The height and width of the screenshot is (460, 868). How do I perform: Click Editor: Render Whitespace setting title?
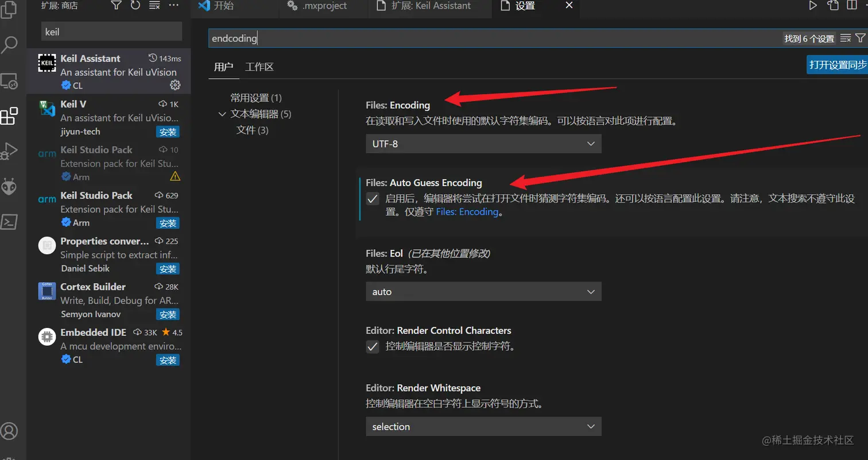(423, 388)
